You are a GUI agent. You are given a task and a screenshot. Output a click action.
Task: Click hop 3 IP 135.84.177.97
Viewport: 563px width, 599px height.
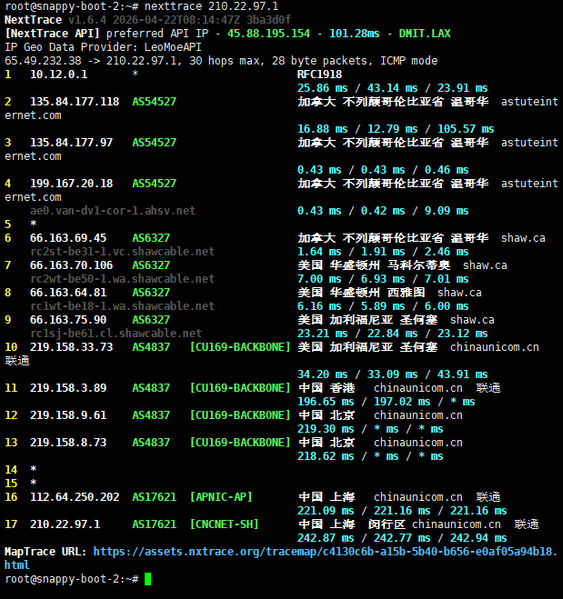(71, 142)
